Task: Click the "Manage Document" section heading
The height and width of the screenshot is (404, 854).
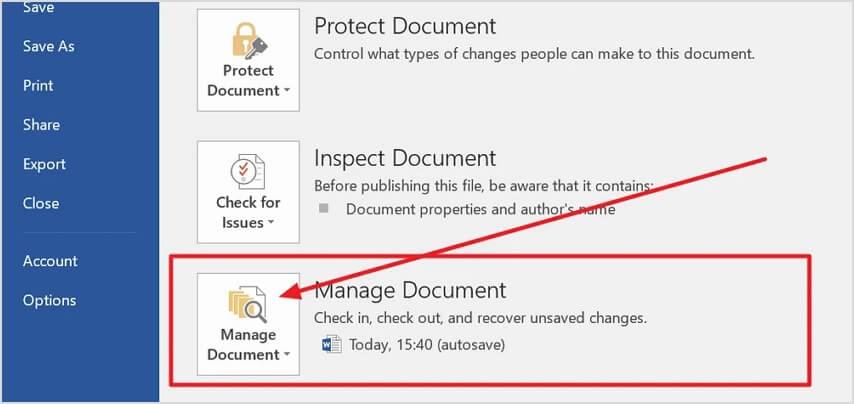Action: 410,291
